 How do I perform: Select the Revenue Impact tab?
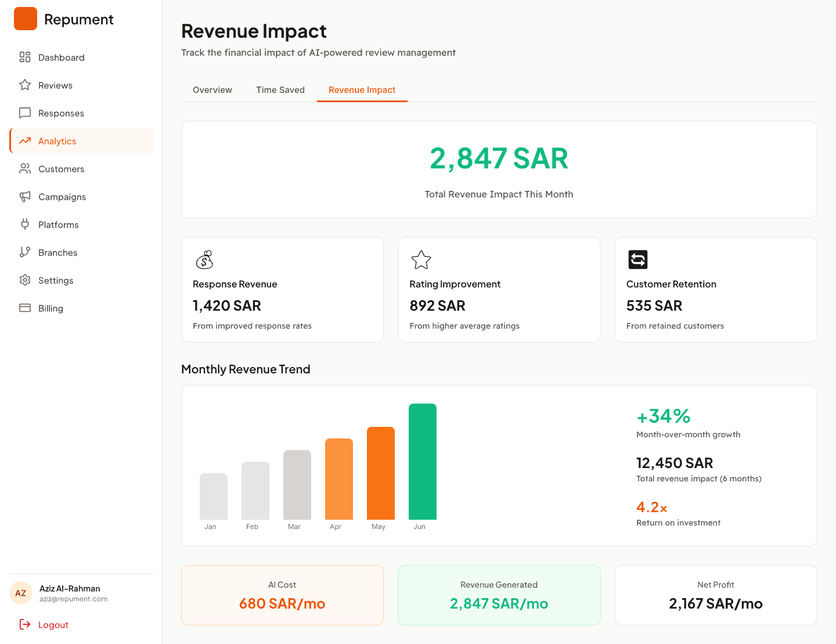362,90
